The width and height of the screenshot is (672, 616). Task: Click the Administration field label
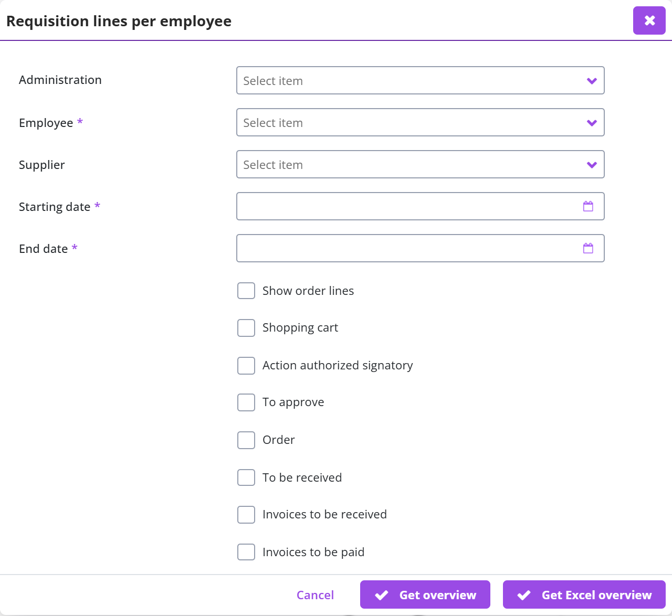pos(60,80)
